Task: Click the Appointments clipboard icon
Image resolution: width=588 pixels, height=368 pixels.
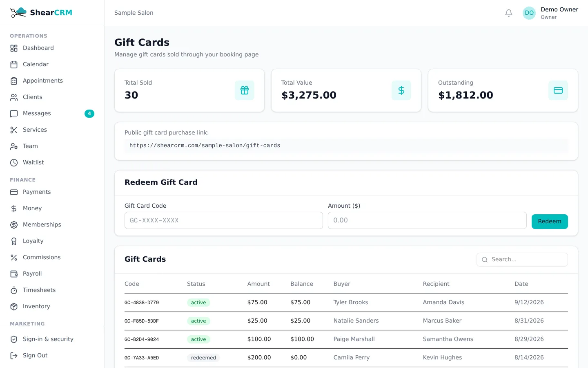Action: (14, 81)
